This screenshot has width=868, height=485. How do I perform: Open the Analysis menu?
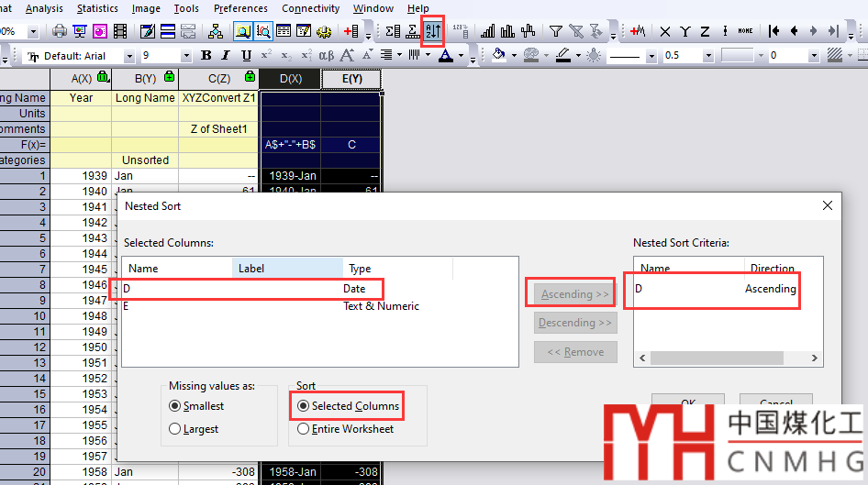click(44, 8)
